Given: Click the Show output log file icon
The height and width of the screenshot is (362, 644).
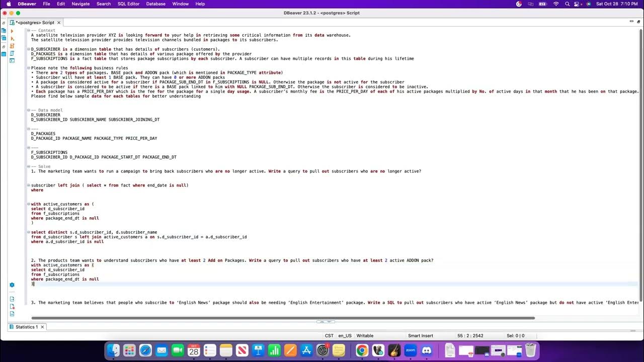Looking at the screenshot, I should [x=12, y=299].
